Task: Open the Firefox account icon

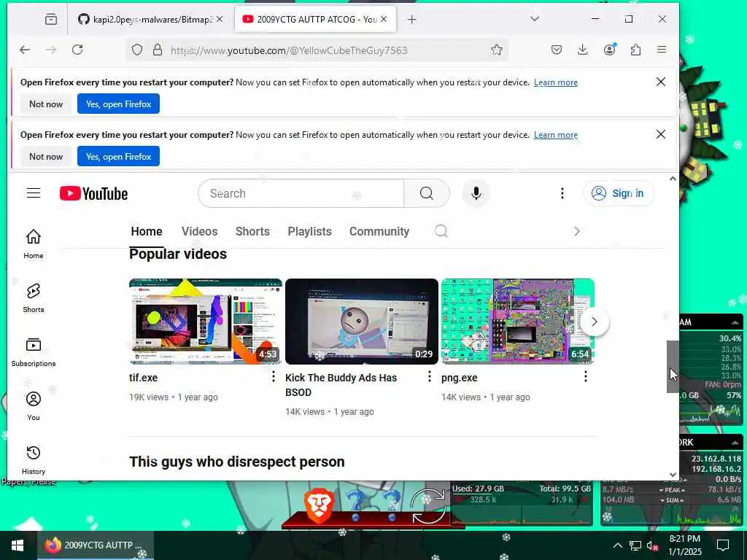Action: pyautogui.click(x=609, y=50)
